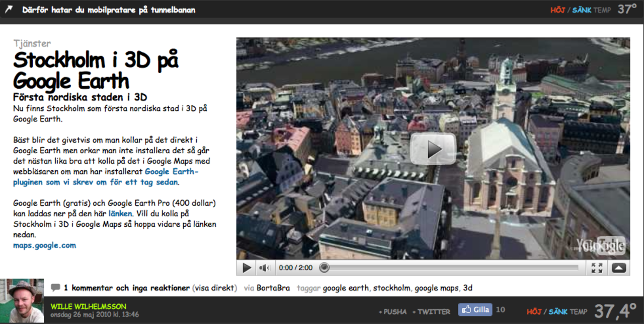
Task: Open the maps.google.com link
Action: click(x=44, y=245)
